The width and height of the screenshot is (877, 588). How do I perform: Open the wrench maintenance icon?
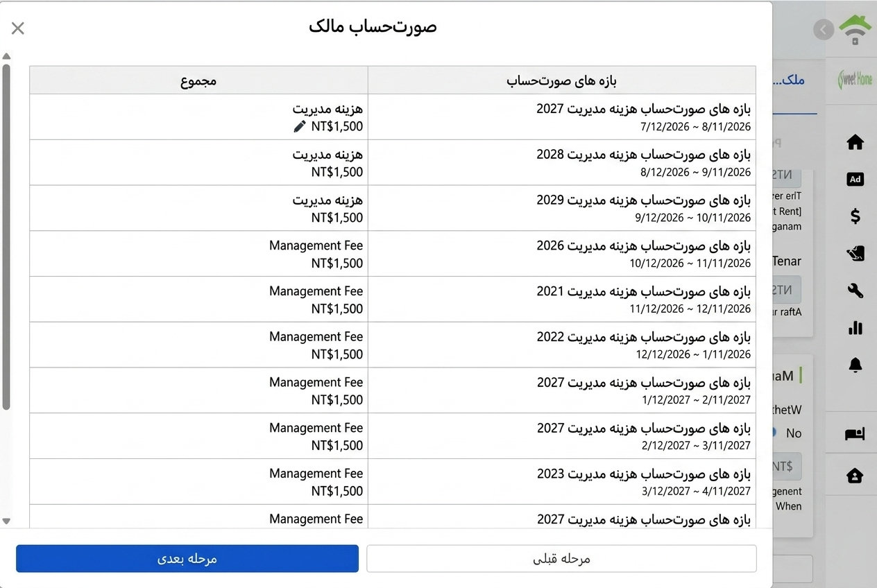click(855, 291)
